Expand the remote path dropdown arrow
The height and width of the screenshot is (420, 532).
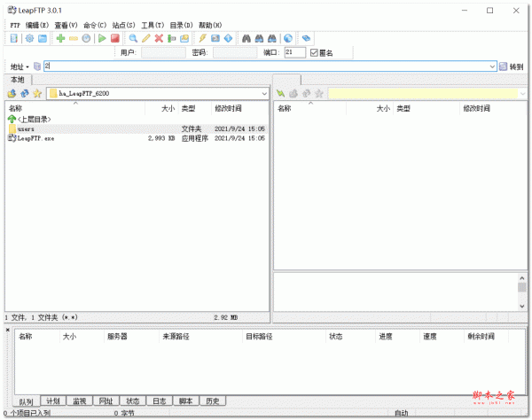523,94
